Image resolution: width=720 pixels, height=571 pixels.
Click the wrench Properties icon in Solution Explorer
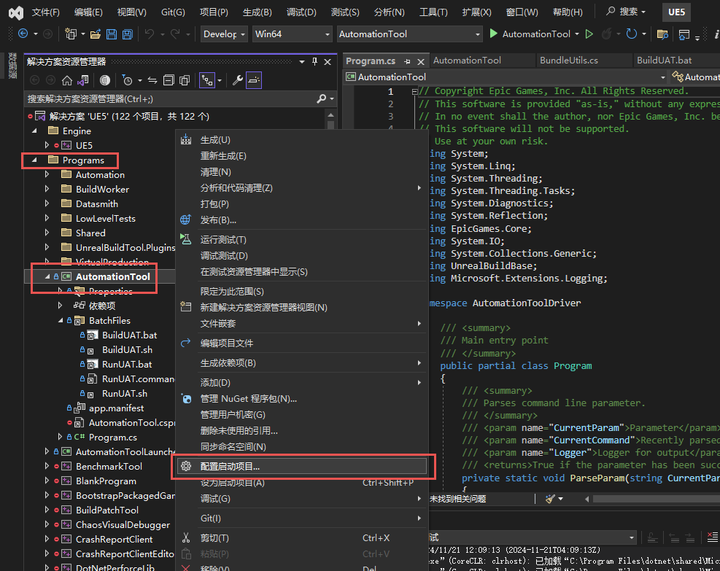pyautogui.click(x=238, y=80)
